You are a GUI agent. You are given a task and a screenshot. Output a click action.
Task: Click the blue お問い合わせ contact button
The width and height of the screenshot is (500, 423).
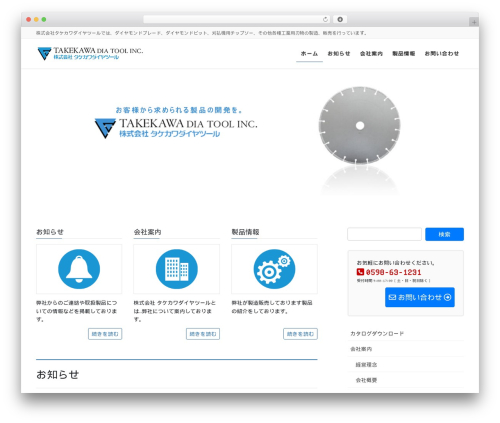click(x=420, y=297)
